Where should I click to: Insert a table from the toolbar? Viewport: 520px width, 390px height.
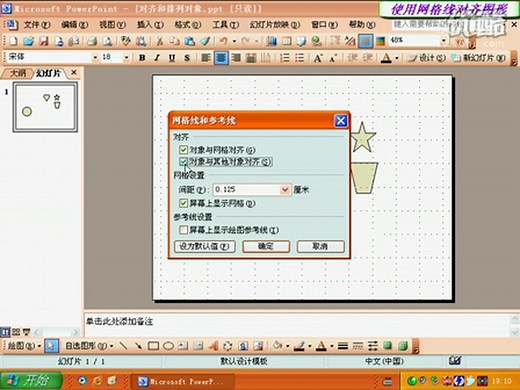pyautogui.click(x=286, y=41)
